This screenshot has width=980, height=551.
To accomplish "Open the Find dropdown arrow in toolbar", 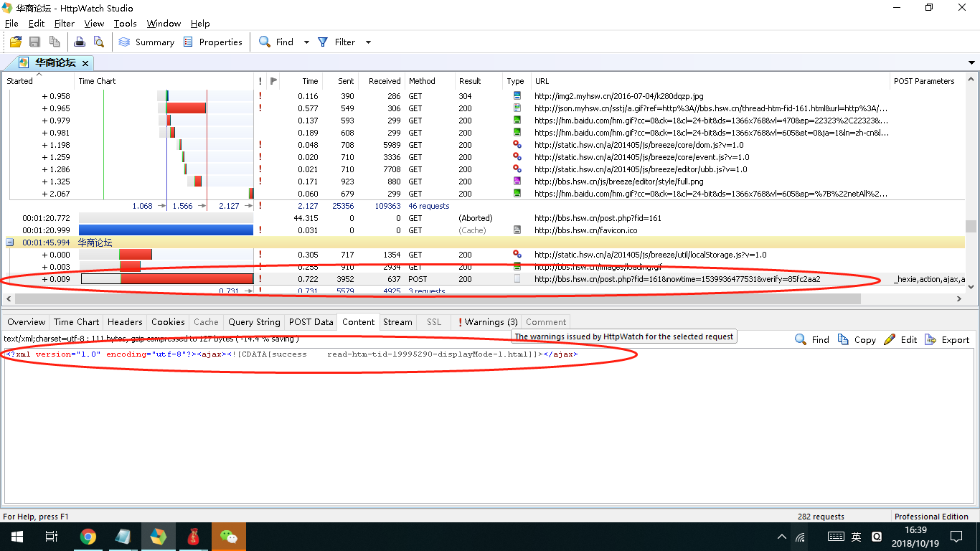I will tap(306, 42).
